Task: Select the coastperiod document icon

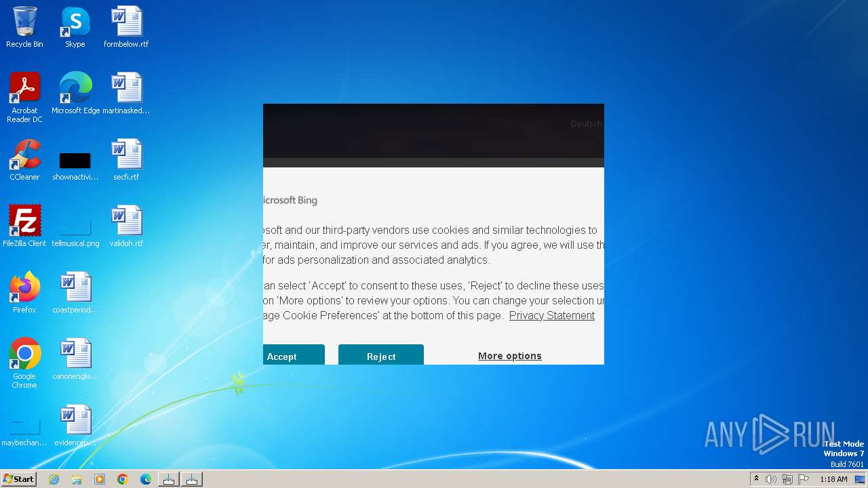Action: click(75, 293)
